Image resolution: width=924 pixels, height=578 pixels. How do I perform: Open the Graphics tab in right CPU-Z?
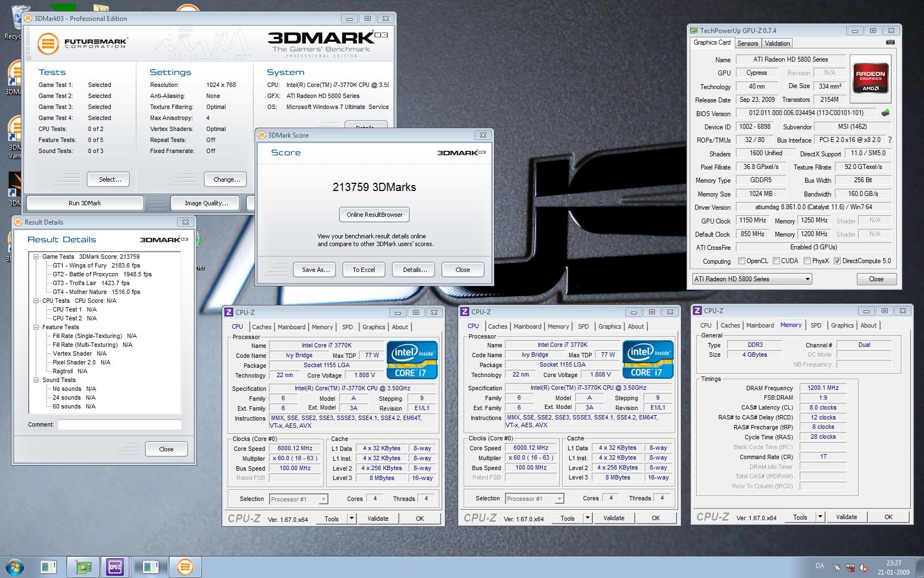tap(843, 325)
